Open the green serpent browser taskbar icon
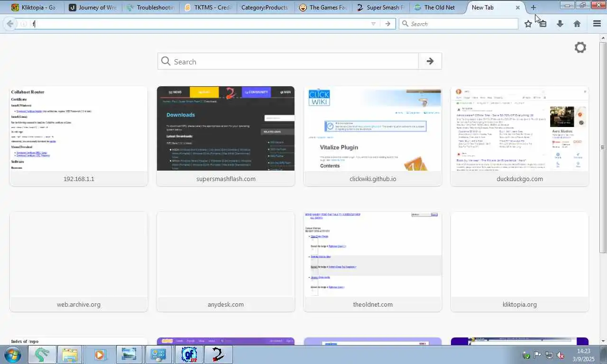 point(42,355)
